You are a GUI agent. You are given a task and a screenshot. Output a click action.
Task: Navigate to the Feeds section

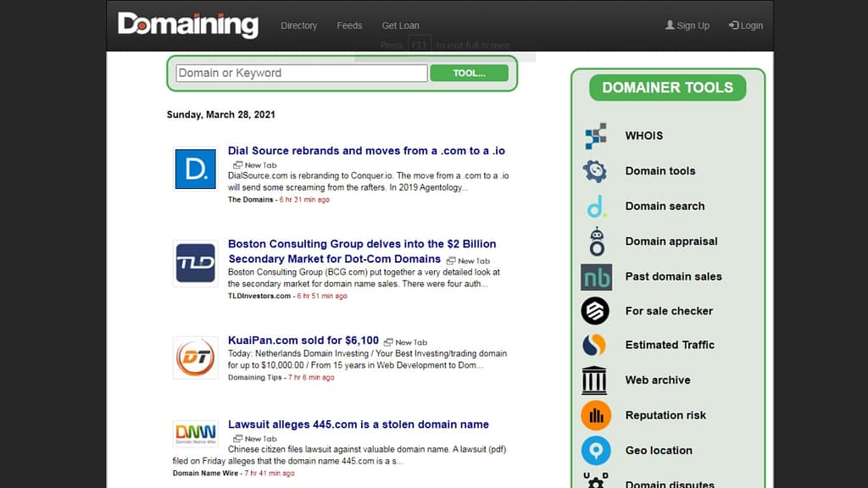click(349, 25)
